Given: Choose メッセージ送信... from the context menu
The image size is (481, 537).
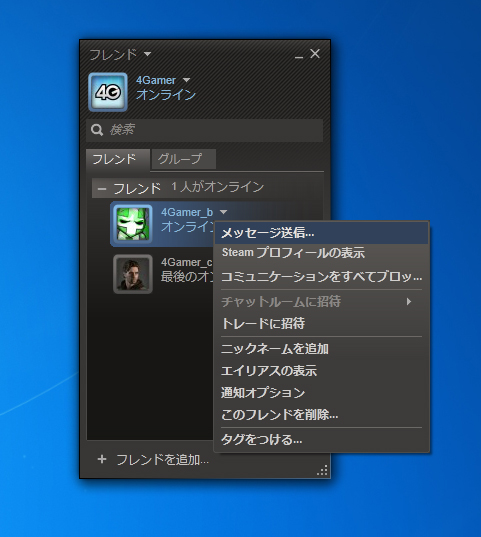Looking at the screenshot, I should click(x=321, y=233).
